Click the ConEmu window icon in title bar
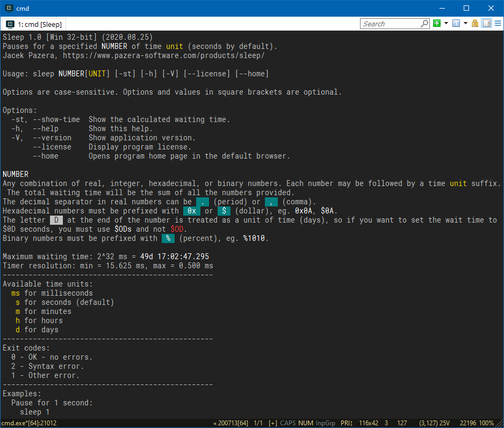The width and height of the screenshot is (504, 428). pos(9,8)
